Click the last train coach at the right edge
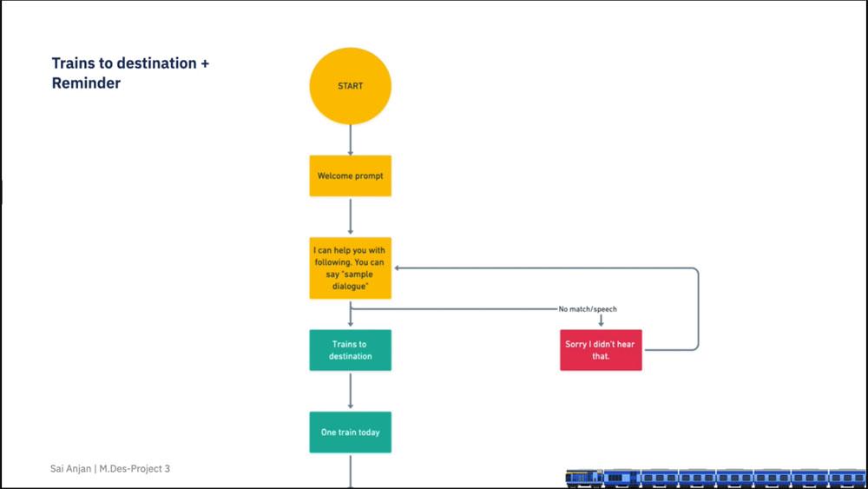 (847, 477)
